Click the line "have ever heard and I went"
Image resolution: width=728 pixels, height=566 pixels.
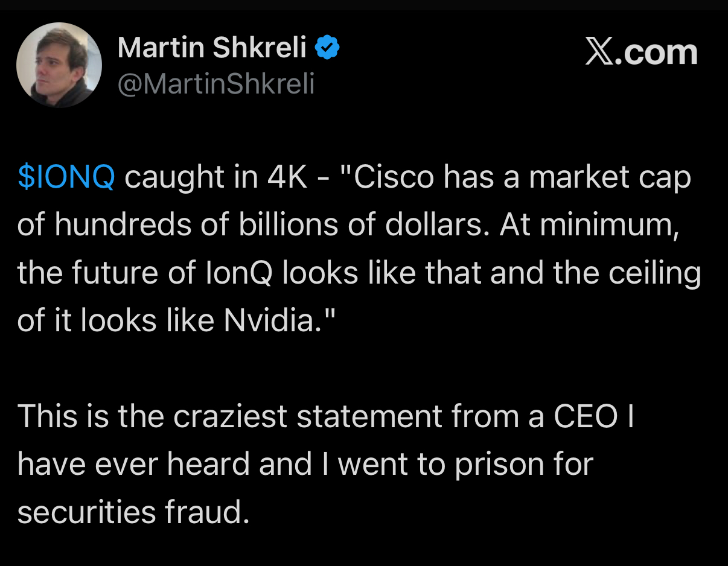click(x=305, y=464)
